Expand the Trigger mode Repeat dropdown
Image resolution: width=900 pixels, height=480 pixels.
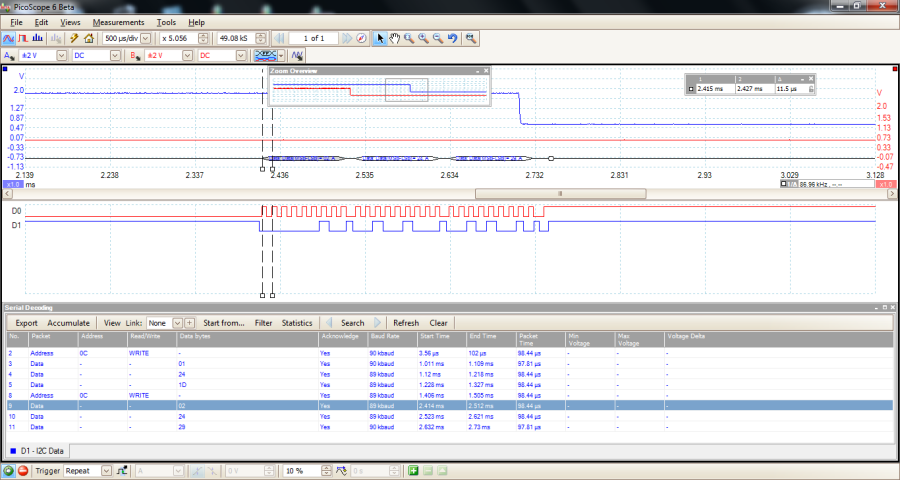106,470
